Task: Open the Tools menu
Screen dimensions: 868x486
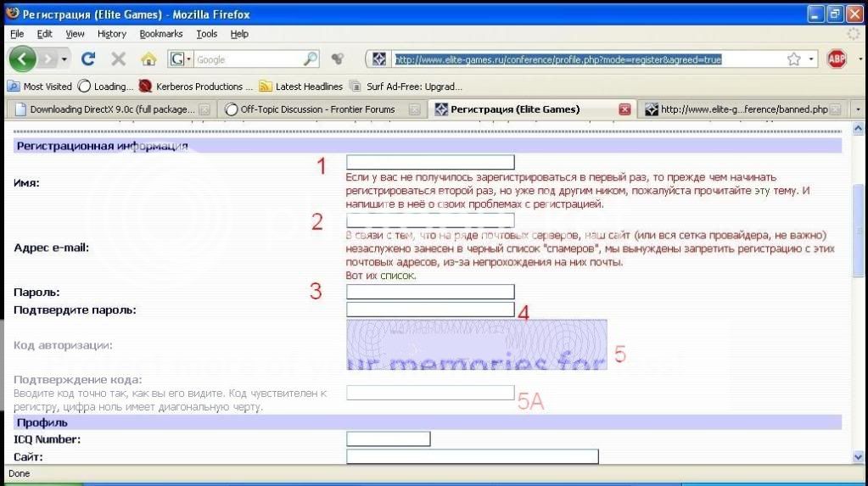Action: [x=206, y=34]
